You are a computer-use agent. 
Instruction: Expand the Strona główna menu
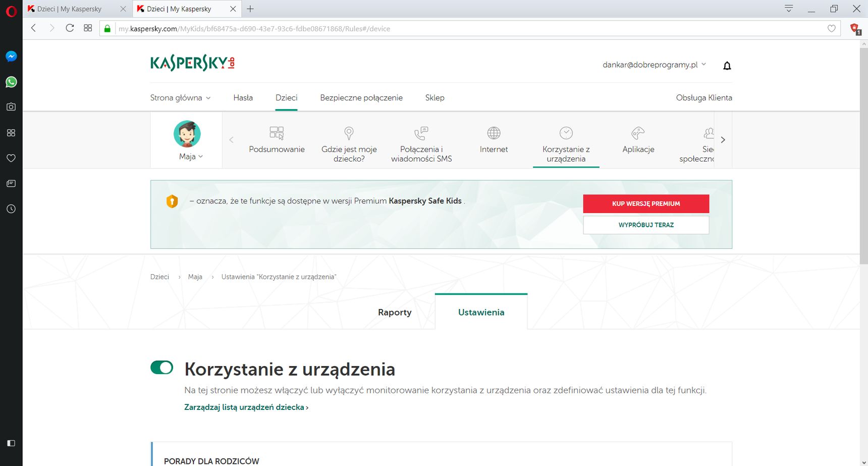[x=180, y=98]
